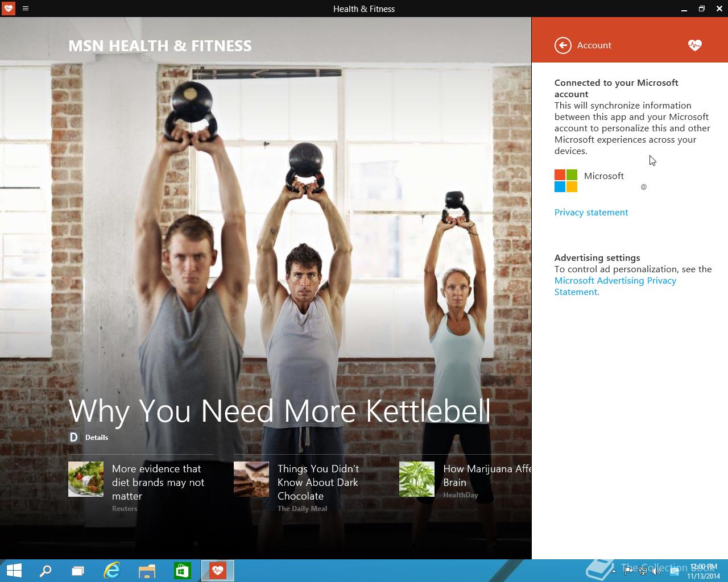This screenshot has width=728, height=582.
Task: Click the HealthDay source label
Action: click(x=461, y=495)
